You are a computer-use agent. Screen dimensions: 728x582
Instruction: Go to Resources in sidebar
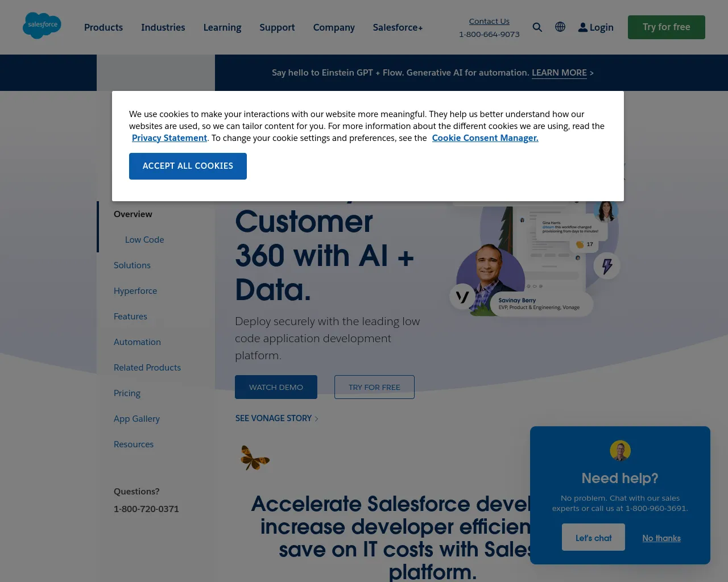[x=134, y=444]
